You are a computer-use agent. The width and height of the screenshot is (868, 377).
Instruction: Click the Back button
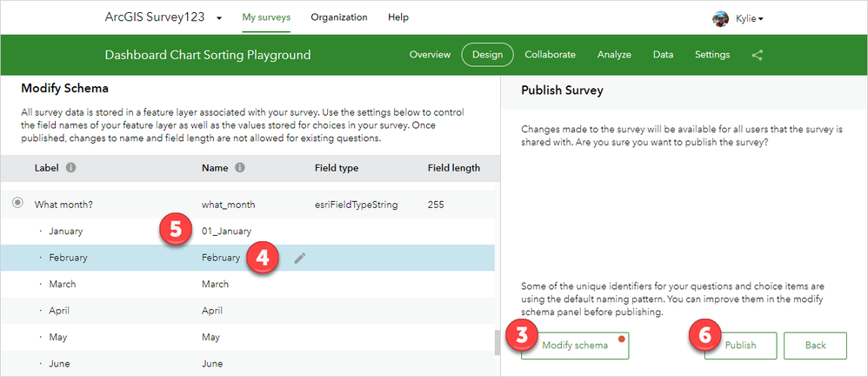click(816, 346)
